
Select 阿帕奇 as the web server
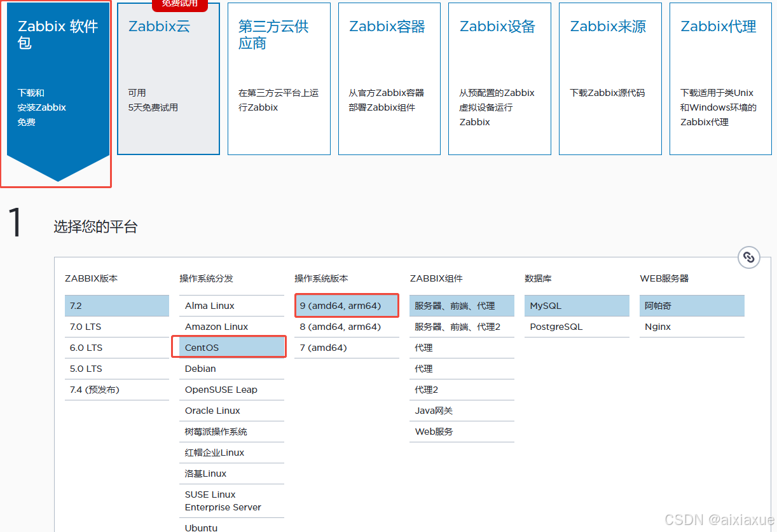tap(692, 306)
